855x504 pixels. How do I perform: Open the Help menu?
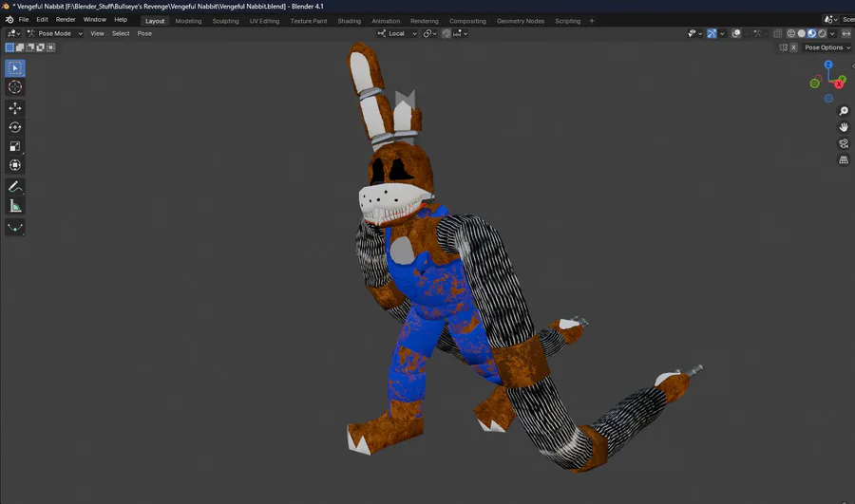[x=121, y=20]
